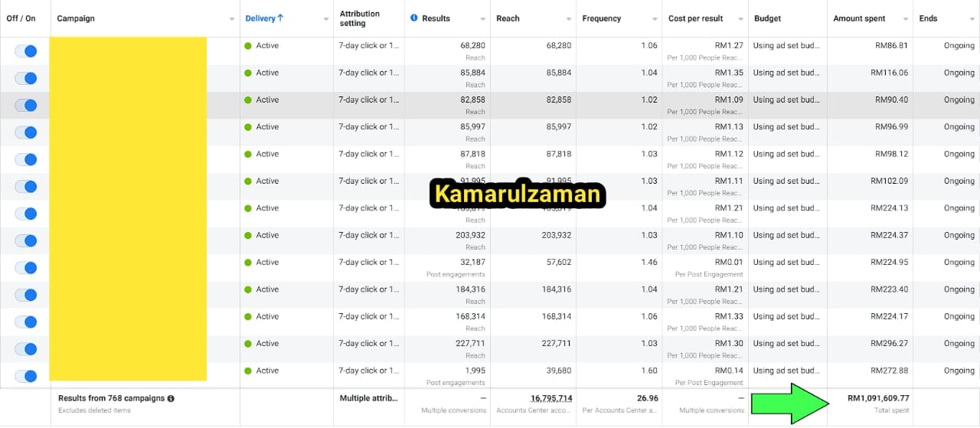Open the Reach column dropdown arrow
Image resolution: width=980 pixels, height=428 pixels.
point(569,19)
